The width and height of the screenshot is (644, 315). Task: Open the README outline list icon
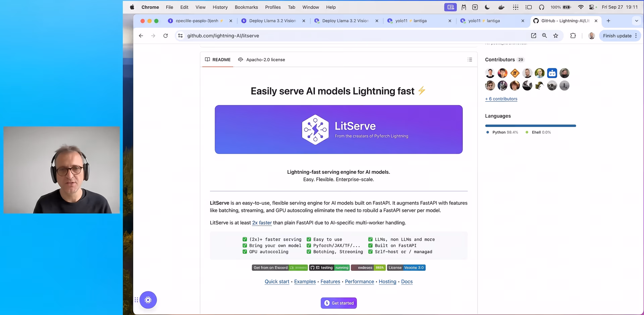pyautogui.click(x=470, y=59)
